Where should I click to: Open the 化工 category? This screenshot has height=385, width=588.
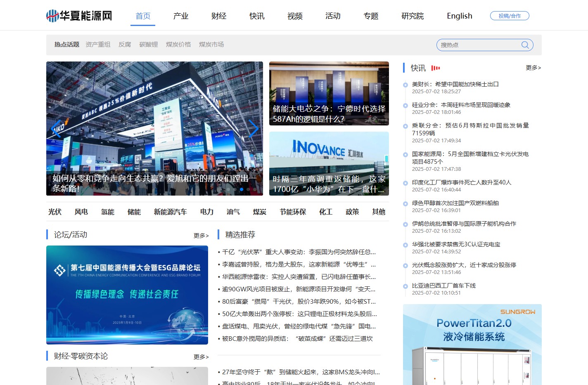click(x=326, y=212)
